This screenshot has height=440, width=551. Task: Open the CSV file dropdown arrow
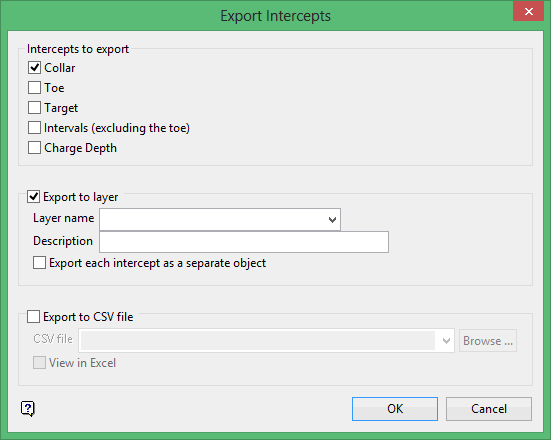[446, 341]
